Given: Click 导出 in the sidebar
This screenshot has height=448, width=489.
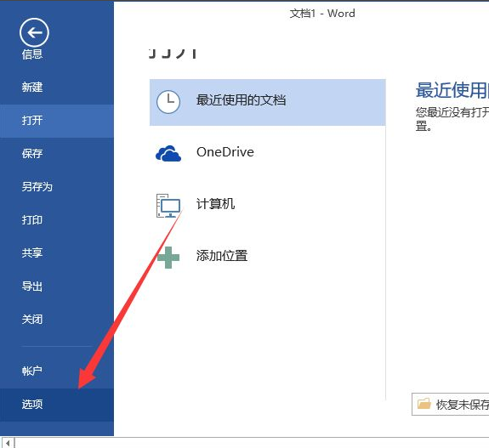Looking at the screenshot, I should coord(32,286).
